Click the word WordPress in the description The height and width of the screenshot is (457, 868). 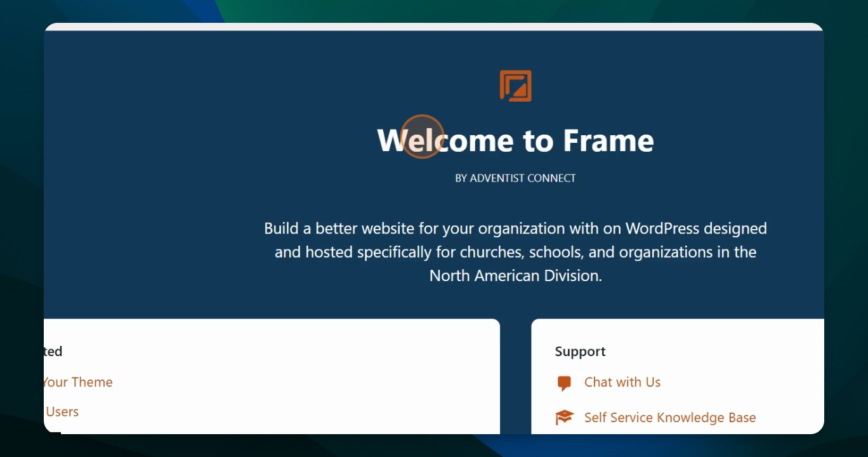tap(662, 228)
